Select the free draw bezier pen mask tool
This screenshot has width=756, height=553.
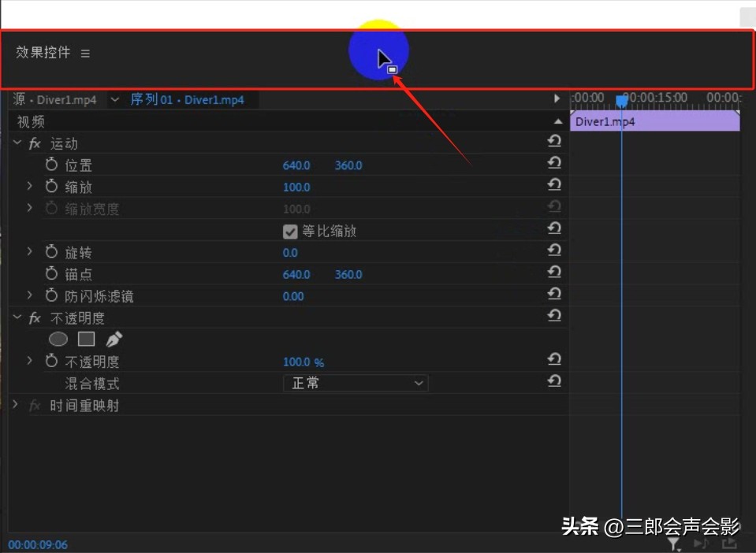tap(113, 339)
